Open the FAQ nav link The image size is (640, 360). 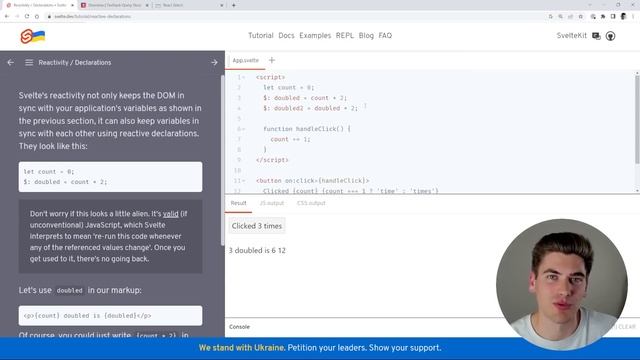tap(385, 36)
